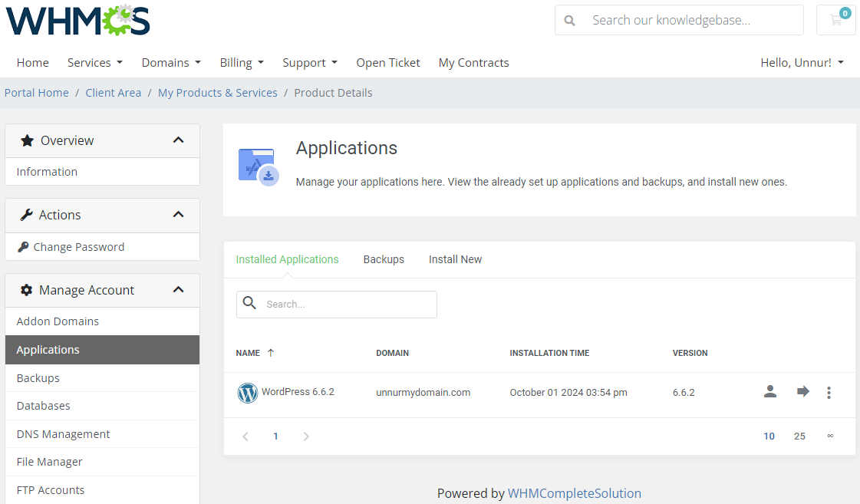This screenshot has height=504, width=860.
Task: Click the Overview star icon
Action: point(27,141)
